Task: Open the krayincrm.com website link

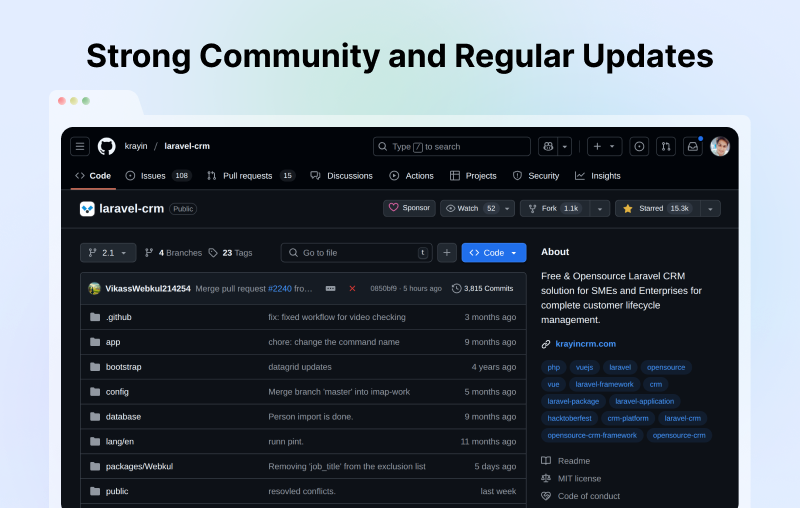Action: 585,344
